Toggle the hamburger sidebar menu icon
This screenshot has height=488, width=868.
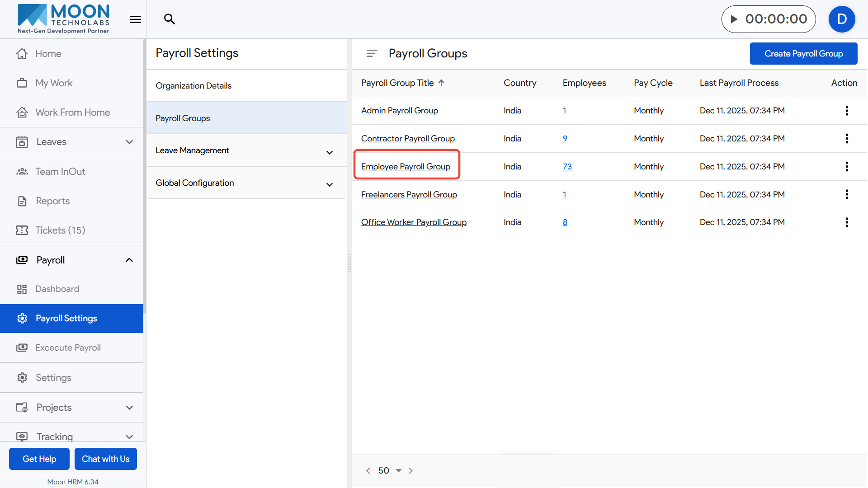[x=135, y=19]
